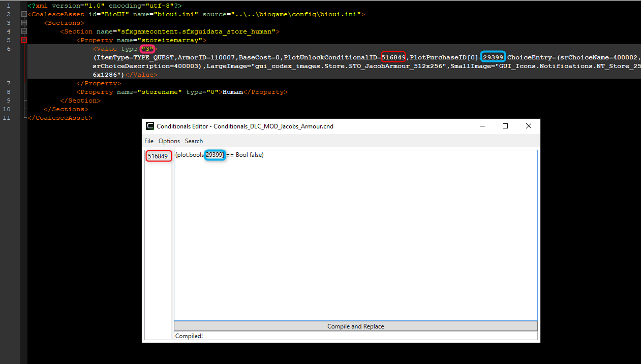Click the xml version declaration on line 1
This screenshot has width=641, height=364.
[105, 6]
